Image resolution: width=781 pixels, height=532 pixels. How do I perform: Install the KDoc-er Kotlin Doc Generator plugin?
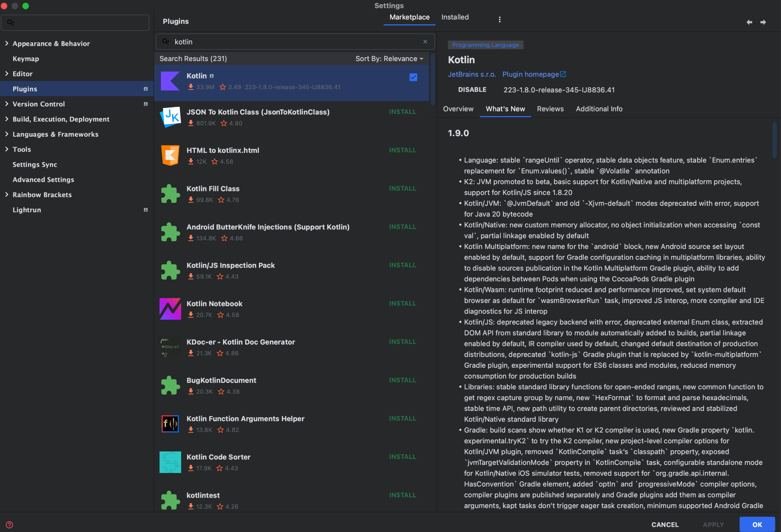click(x=402, y=342)
